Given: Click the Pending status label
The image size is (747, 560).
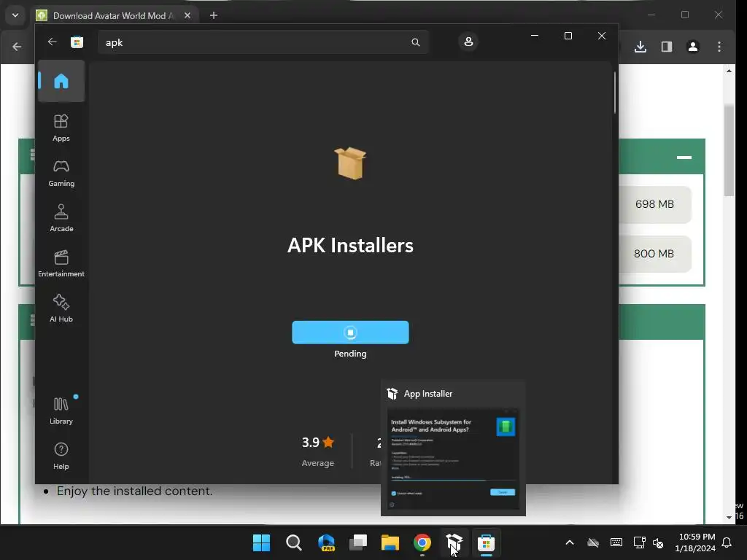Looking at the screenshot, I should 350,354.
